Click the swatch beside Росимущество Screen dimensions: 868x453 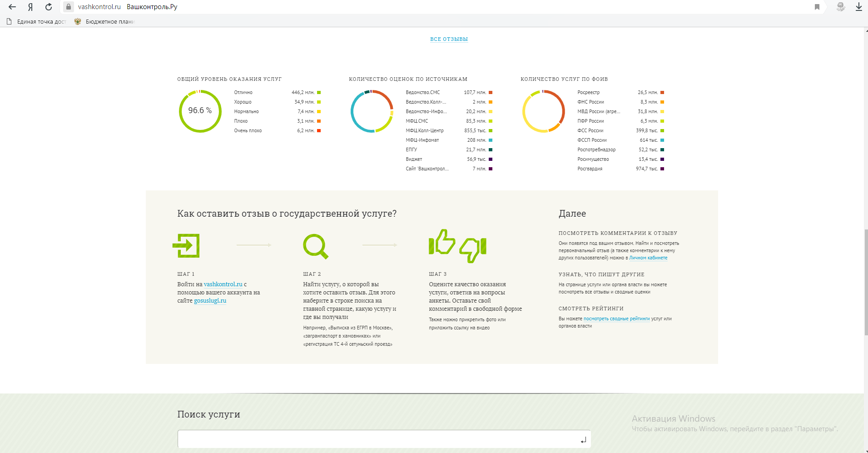point(662,159)
